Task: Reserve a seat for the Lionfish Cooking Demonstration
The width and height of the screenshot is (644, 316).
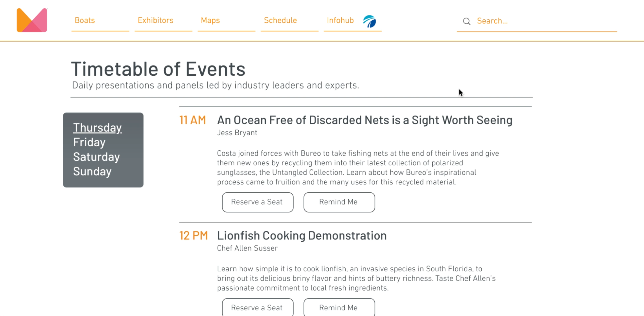Action: [257, 308]
